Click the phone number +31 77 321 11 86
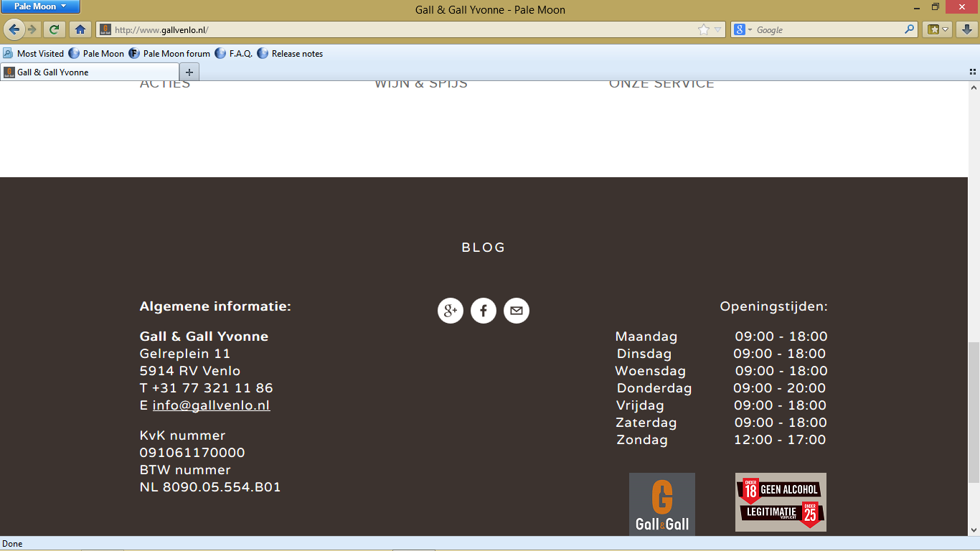This screenshot has height=551, width=980. coord(212,388)
